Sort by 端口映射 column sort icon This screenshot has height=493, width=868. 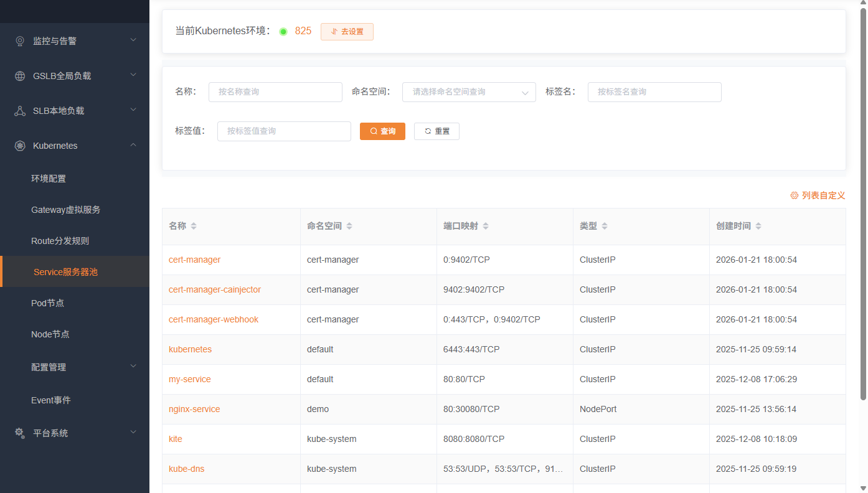(486, 227)
